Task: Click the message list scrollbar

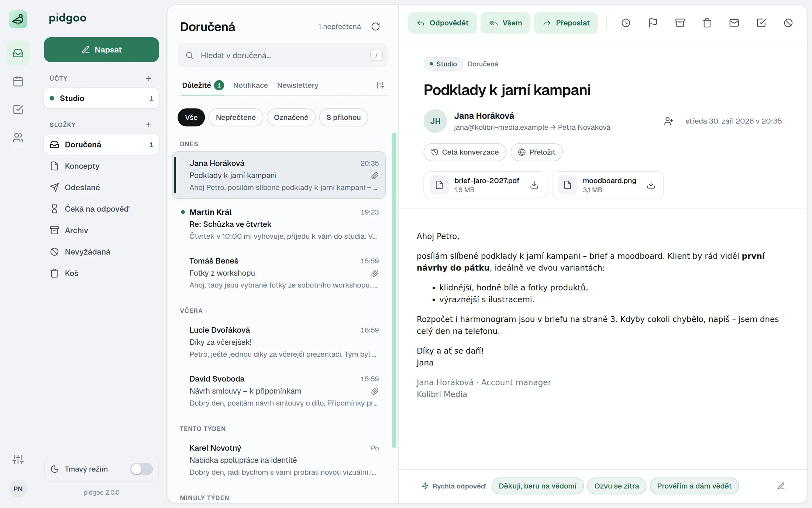Action: (394, 290)
